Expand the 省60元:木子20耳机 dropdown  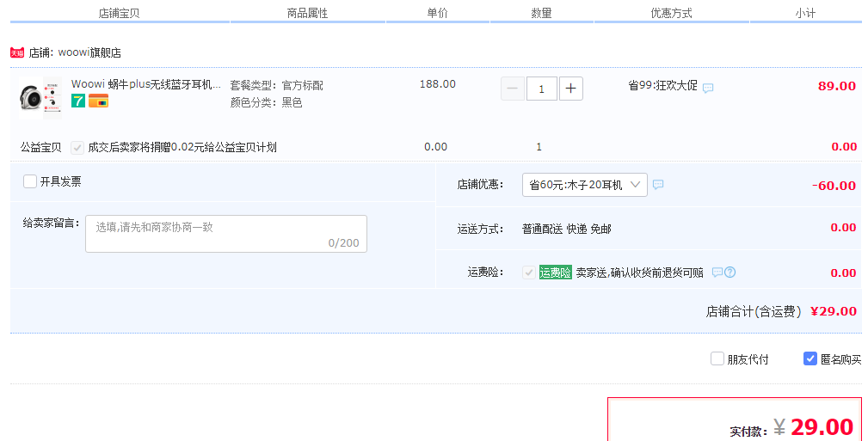tap(585, 185)
